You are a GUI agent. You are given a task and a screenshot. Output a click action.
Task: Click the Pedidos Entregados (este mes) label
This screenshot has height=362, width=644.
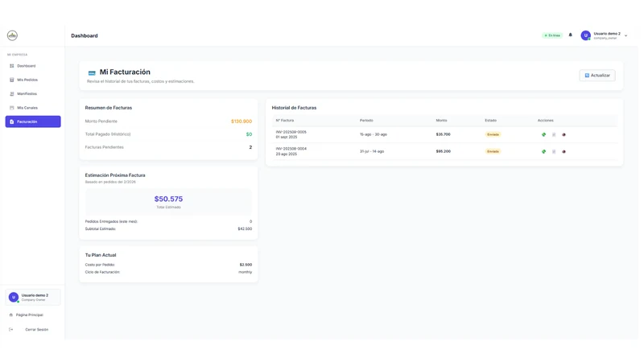click(111, 222)
